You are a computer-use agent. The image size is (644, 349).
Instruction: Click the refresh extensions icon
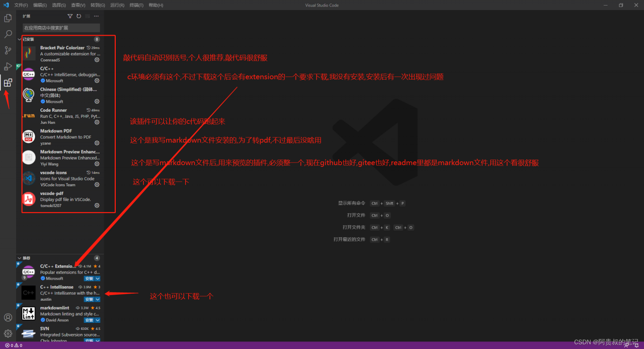click(x=78, y=16)
